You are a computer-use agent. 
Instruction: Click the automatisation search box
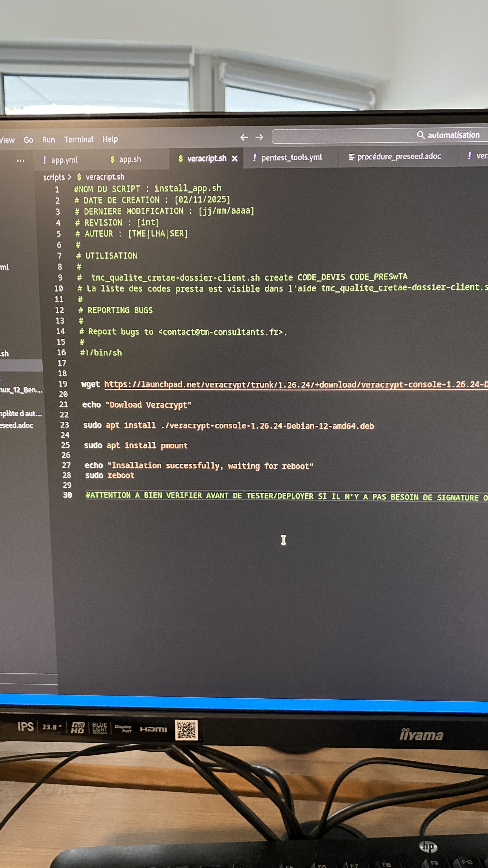coord(380,136)
